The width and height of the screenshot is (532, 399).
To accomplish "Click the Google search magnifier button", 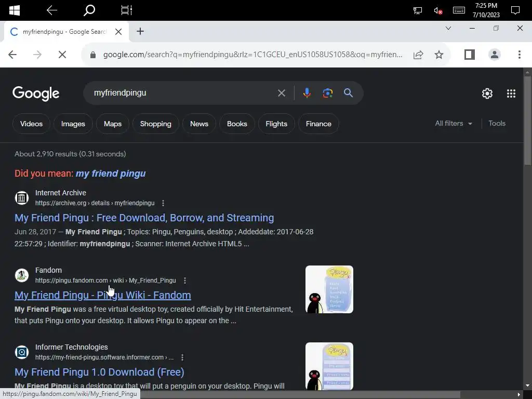I will 349,93.
